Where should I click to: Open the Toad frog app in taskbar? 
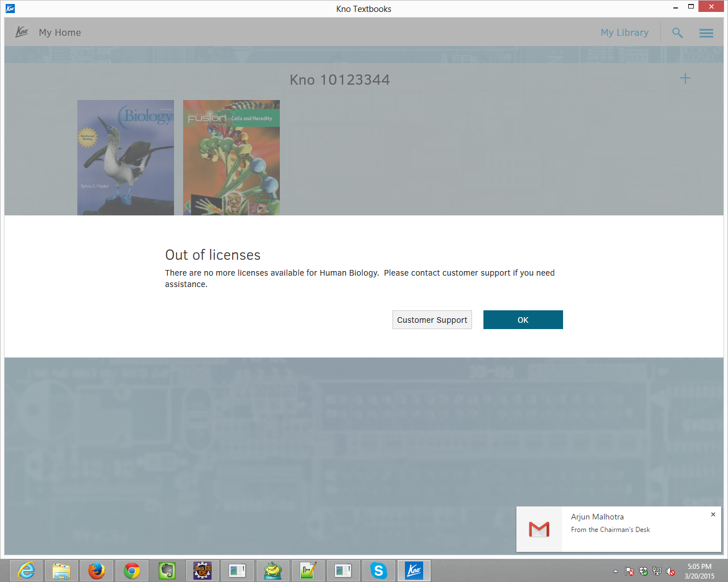[x=273, y=571]
